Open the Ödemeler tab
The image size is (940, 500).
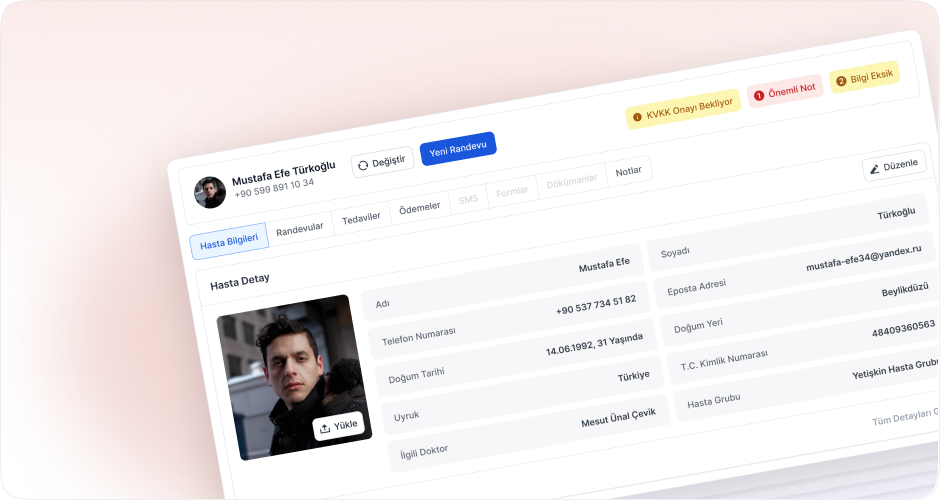coord(420,207)
